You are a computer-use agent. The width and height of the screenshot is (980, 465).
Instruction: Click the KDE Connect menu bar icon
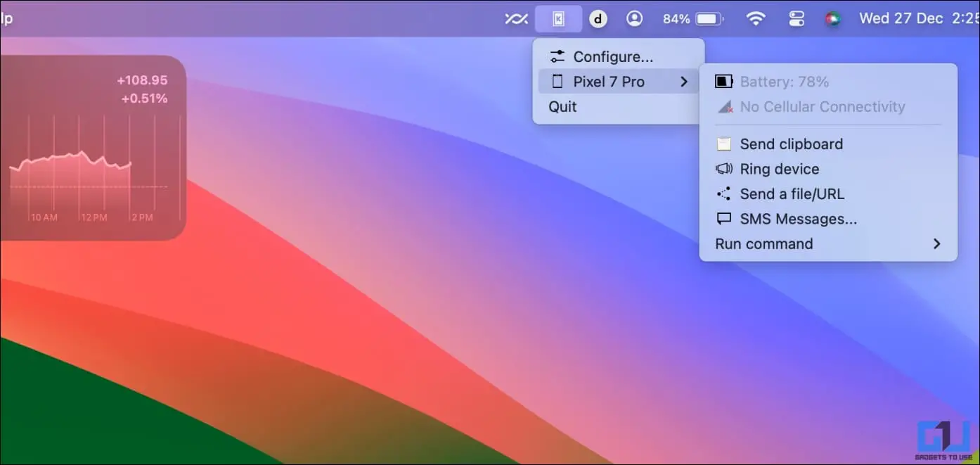(558, 19)
